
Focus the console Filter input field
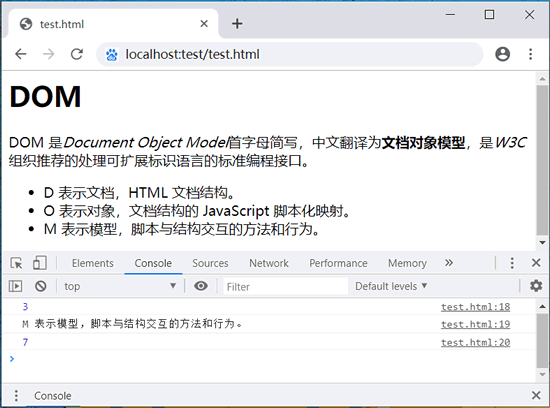point(286,287)
